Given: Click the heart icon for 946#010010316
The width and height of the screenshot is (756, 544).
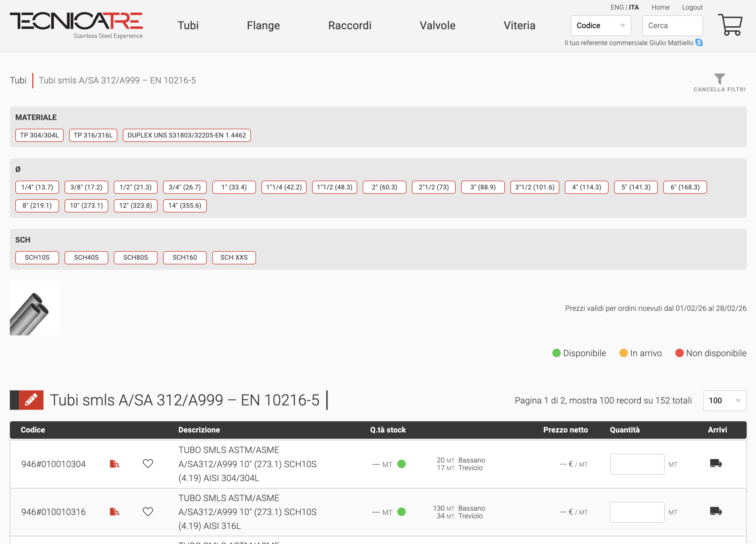Looking at the screenshot, I should click(148, 512).
